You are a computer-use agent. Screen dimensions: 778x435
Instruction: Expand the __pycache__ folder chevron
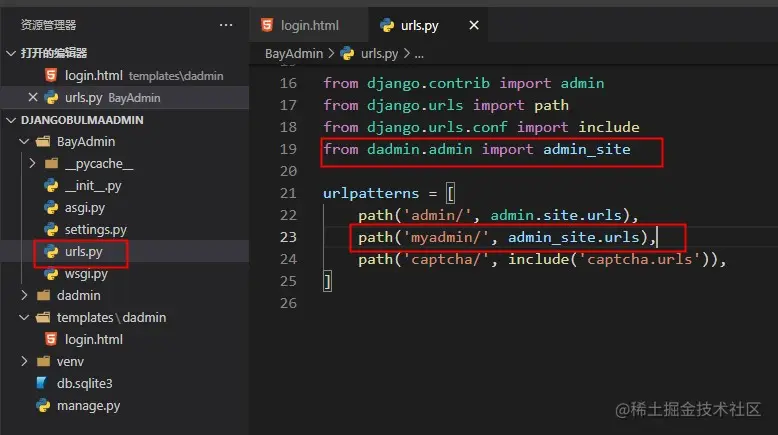point(32,163)
